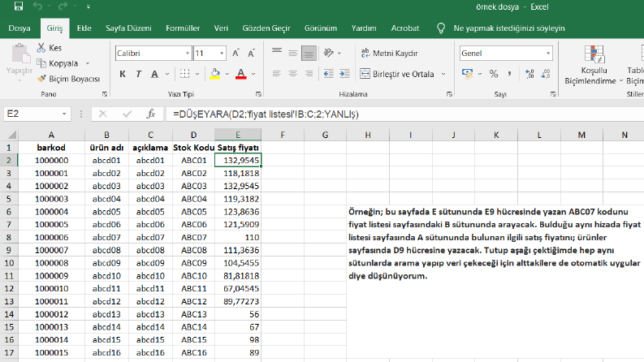644x362 pixels.
Task: Open the Formüller ribbon tab
Action: [x=183, y=28]
